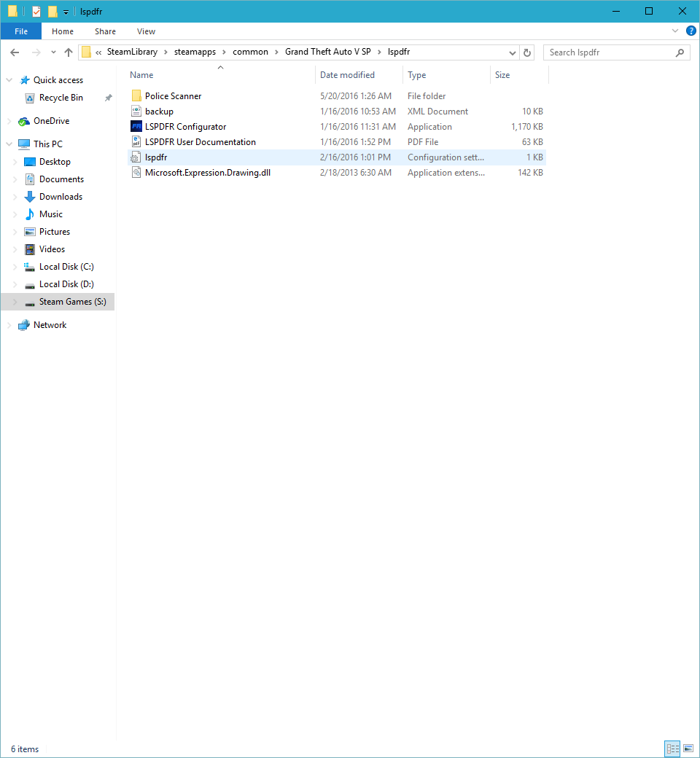Select the LSPDFR Configurator application icon

tap(136, 127)
